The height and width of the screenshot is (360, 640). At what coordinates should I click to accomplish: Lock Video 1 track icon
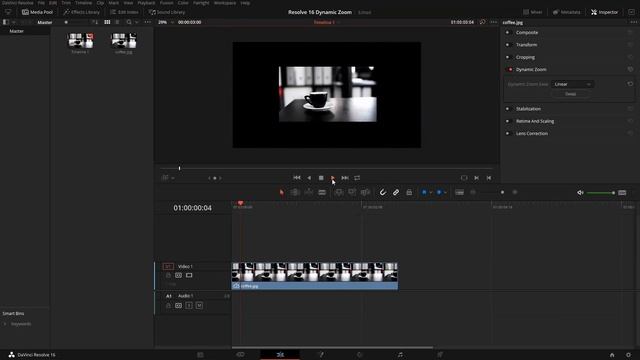(168, 276)
